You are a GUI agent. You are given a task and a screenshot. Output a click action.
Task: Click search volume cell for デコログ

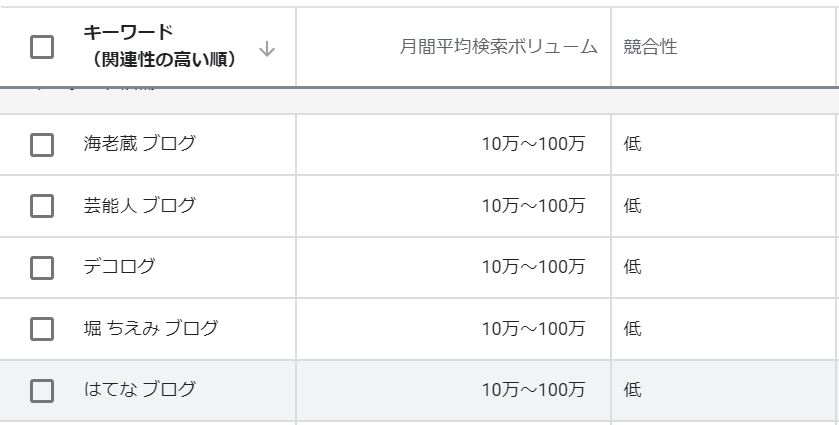[533, 267]
